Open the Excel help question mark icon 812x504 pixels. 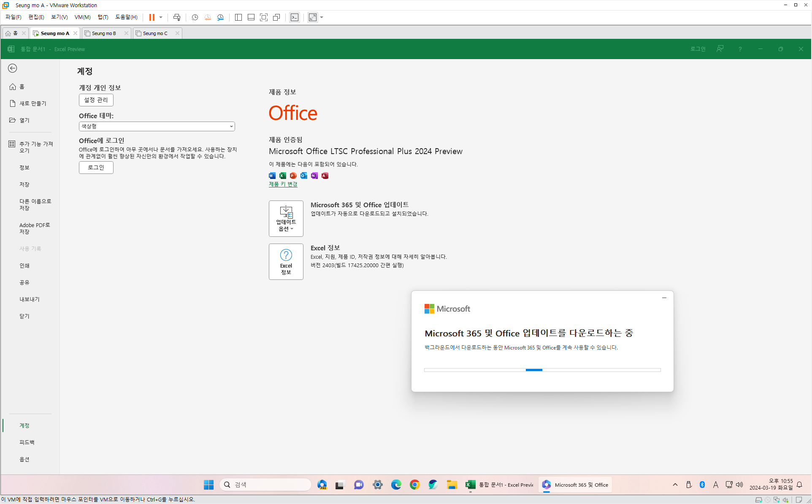pyautogui.click(x=740, y=49)
